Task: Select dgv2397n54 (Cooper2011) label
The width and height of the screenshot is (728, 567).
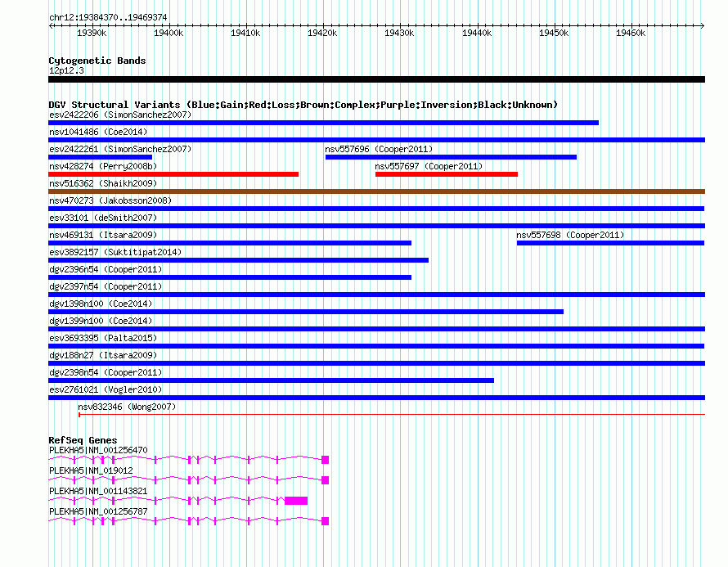Action: (106, 286)
